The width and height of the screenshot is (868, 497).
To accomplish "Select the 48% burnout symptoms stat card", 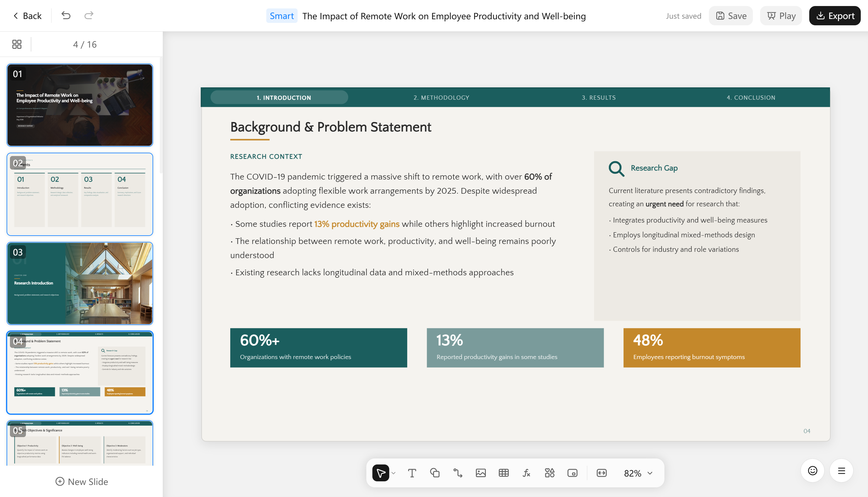I will 712,348.
